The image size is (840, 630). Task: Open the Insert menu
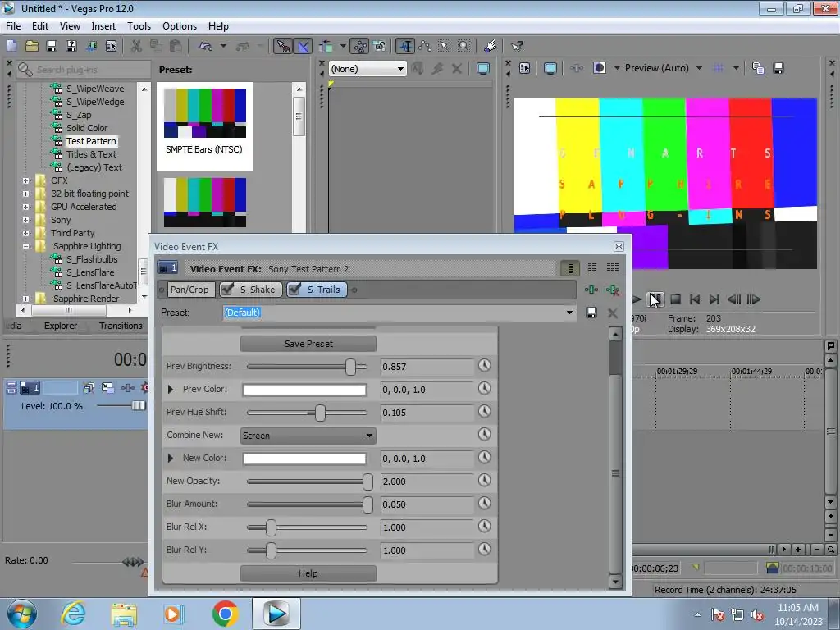pyautogui.click(x=103, y=26)
